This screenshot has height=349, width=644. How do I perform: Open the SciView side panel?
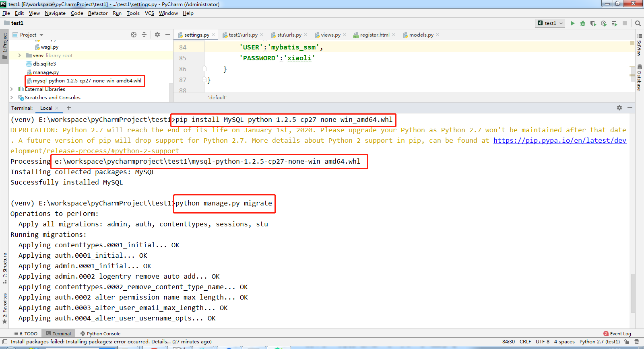click(x=639, y=45)
